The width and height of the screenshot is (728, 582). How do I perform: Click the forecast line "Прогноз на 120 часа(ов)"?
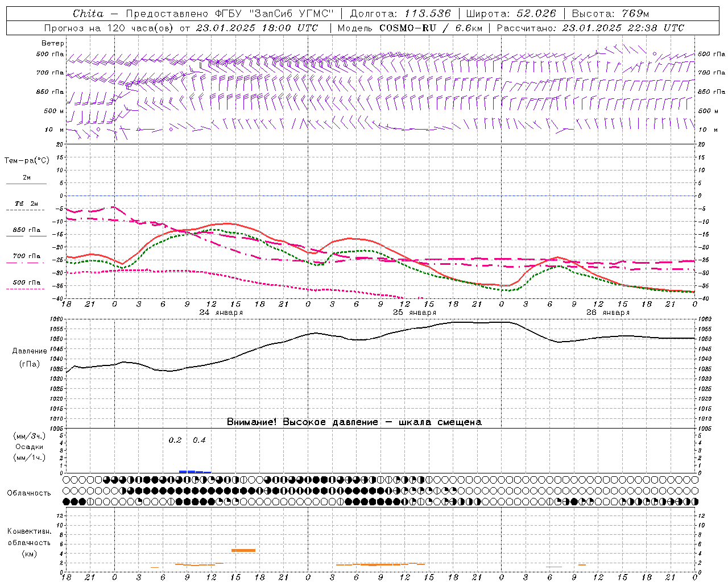tap(109, 28)
